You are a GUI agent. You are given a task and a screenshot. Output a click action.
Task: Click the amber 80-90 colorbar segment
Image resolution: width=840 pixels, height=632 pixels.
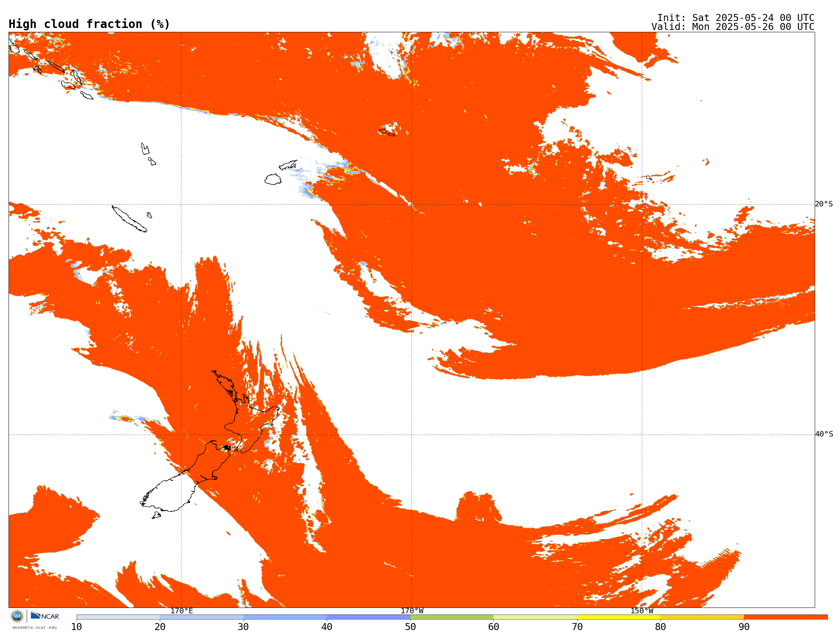(x=702, y=617)
